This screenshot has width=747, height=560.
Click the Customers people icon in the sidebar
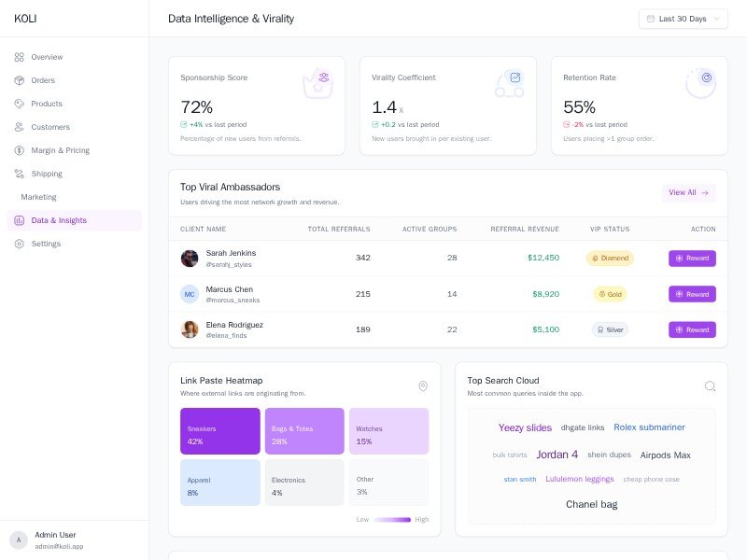20,127
